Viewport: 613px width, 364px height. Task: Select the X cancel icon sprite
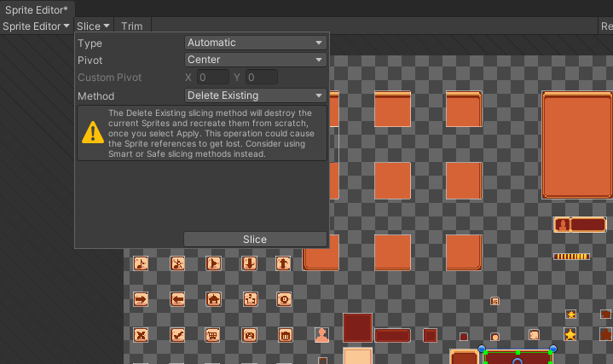click(141, 335)
